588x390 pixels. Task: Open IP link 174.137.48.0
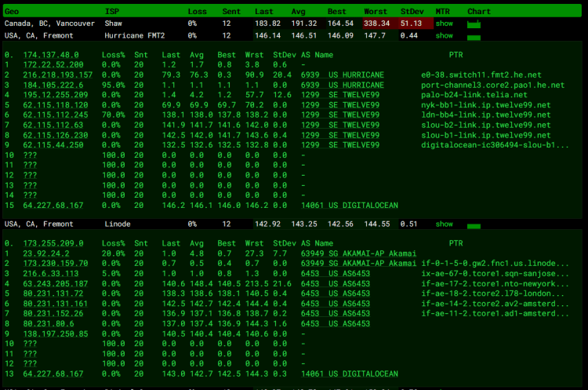(x=51, y=55)
